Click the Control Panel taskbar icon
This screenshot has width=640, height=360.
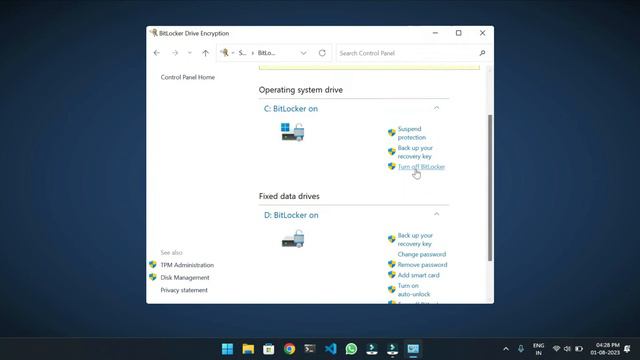tap(413, 349)
